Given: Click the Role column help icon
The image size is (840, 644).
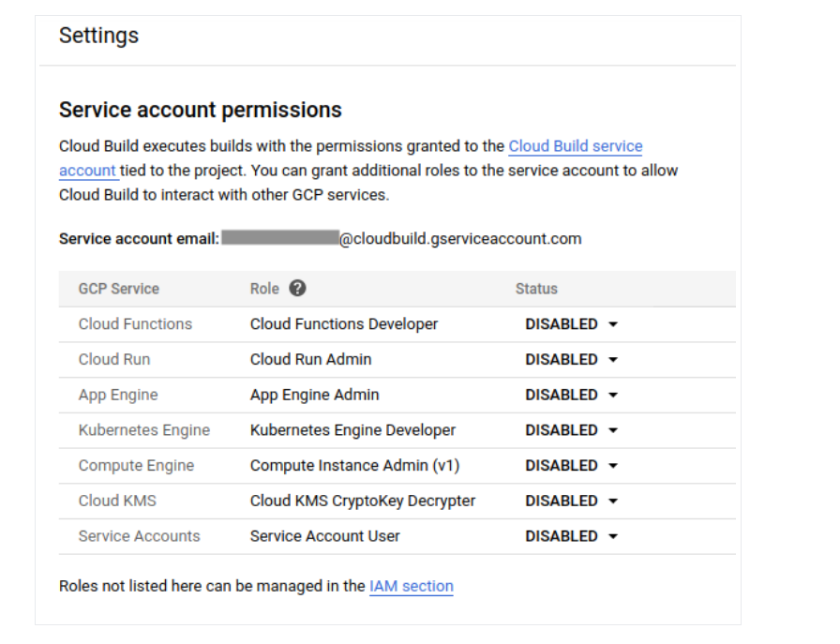Looking at the screenshot, I should 297,289.
